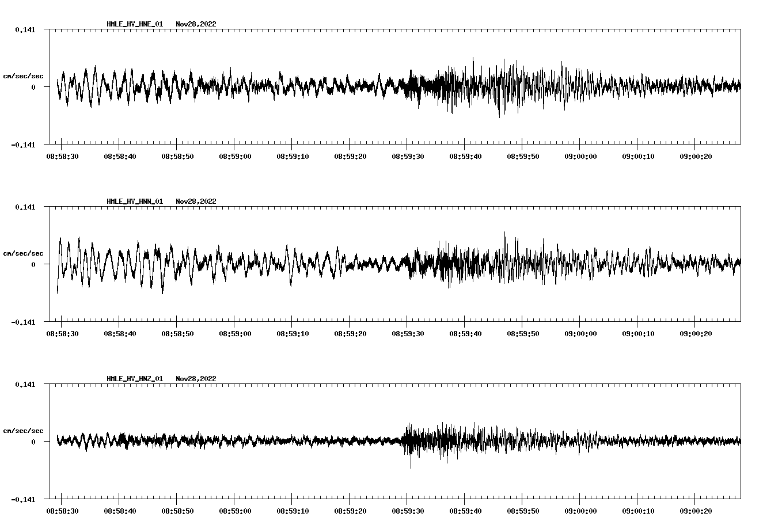Click the 0.141 upper limit on HNN axis

pyautogui.click(x=25, y=207)
